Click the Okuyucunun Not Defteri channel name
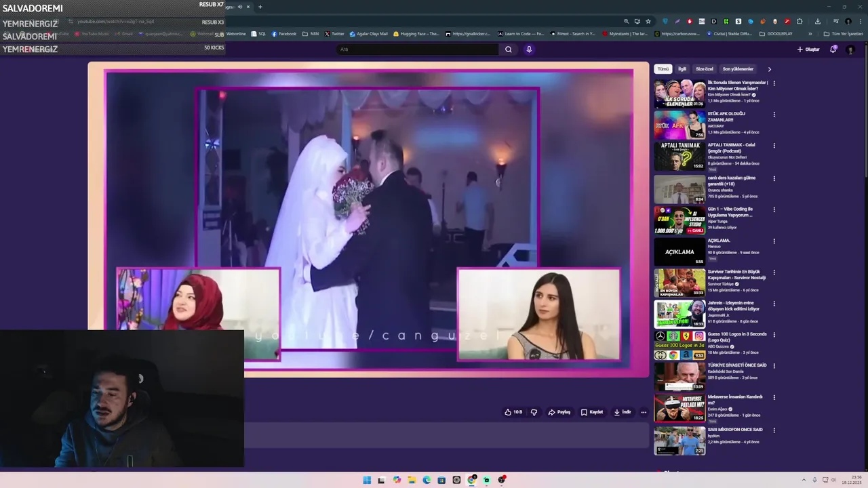868x488 pixels. pyautogui.click(x=727, y=157)
